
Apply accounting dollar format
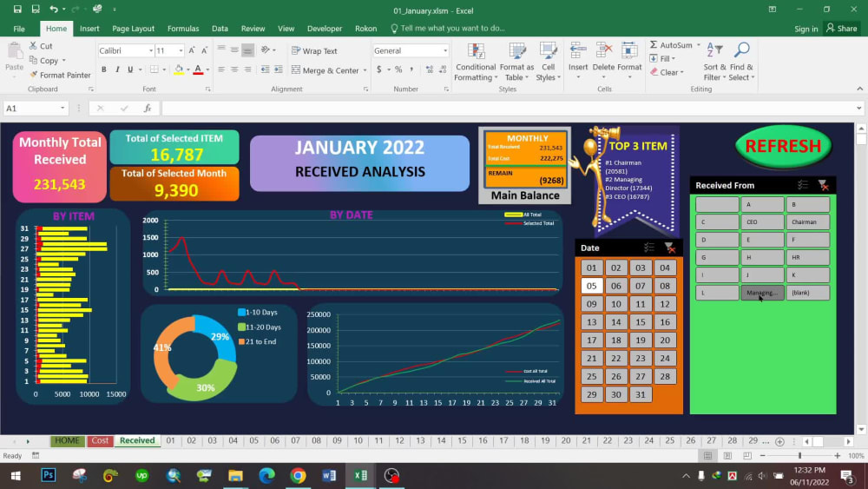point(378,69)
